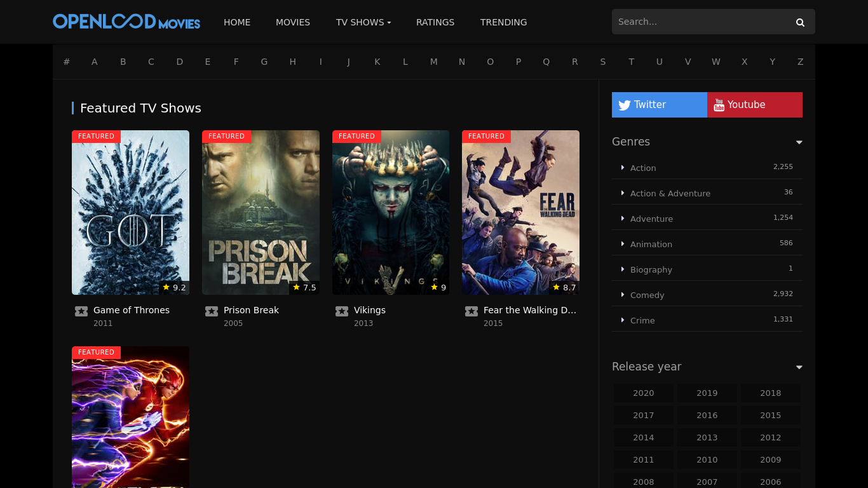The height and width of the screenshot is (488, 868).
Task: Filter by release year 2019
Action: pyautogui.click(x=707, y=393)
